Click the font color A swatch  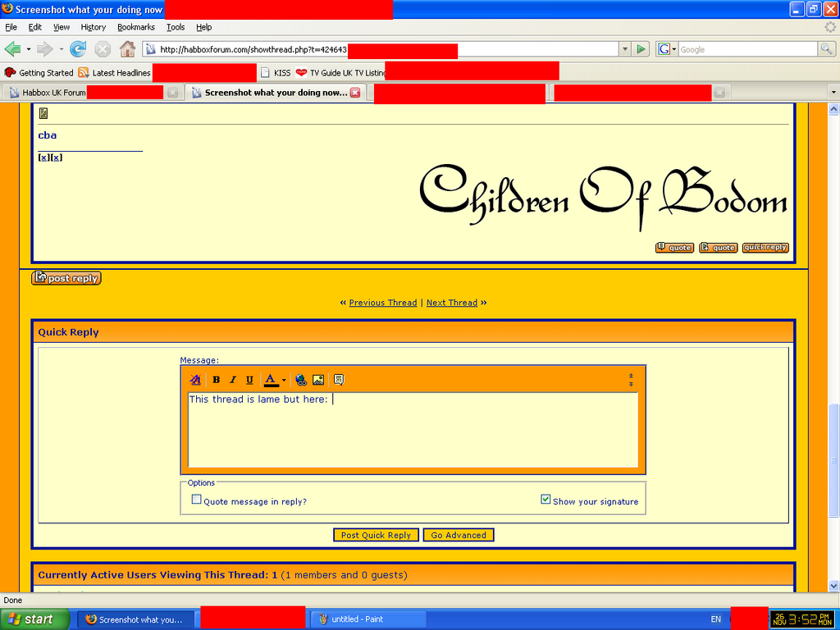coord(271,380)
